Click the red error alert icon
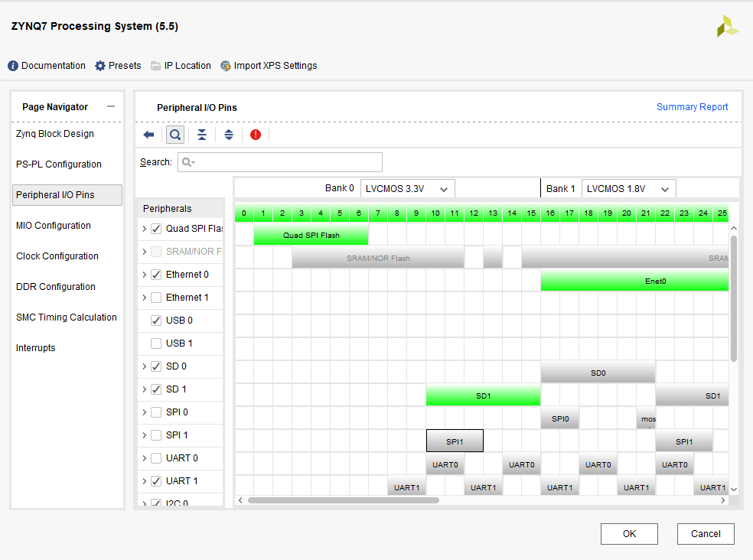This screenshot has height=560, width=753. pyautogui.click(x=256, y=135)
